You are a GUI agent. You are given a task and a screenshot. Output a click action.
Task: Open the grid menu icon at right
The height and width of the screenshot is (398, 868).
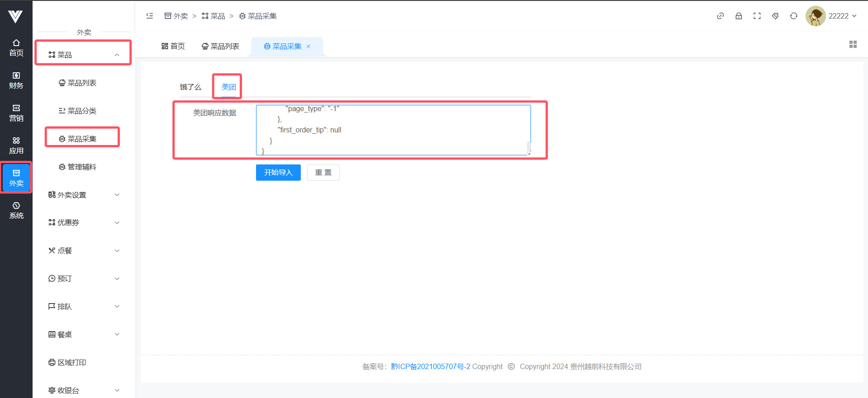(x=853, y=44)
